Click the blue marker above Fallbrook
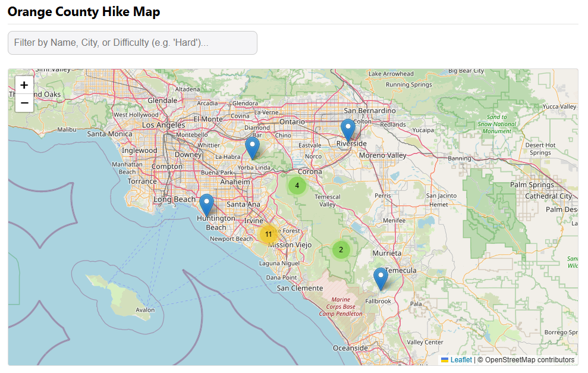Viewport: 588px width, 373px height. pyautogui.click(x=381, y=278)
